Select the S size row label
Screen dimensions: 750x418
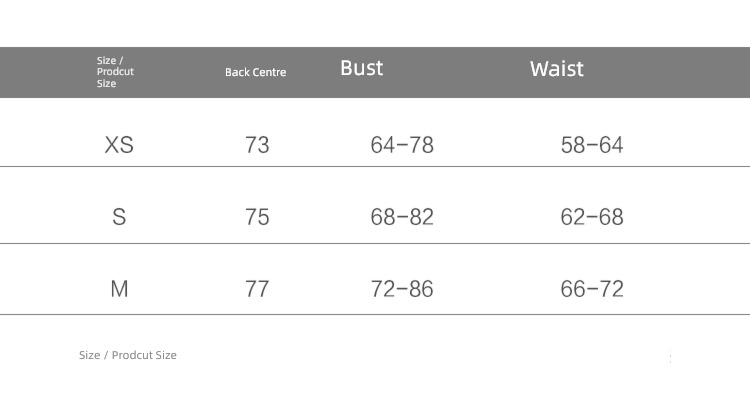119,217
